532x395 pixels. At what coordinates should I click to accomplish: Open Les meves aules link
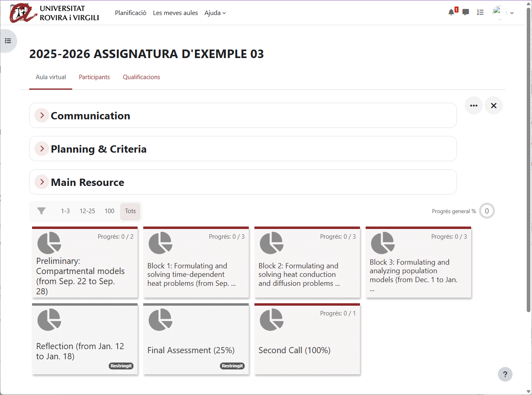point(175,13)
